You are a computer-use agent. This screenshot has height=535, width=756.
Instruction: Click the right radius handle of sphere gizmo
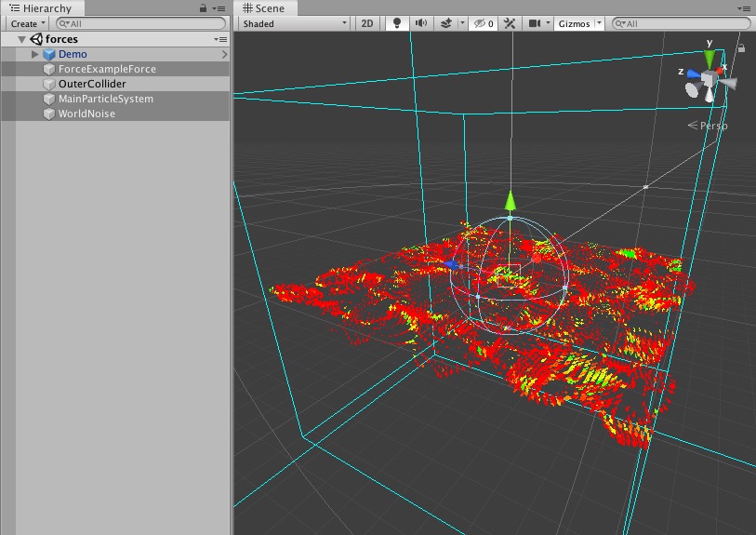(x=565, y=288)
